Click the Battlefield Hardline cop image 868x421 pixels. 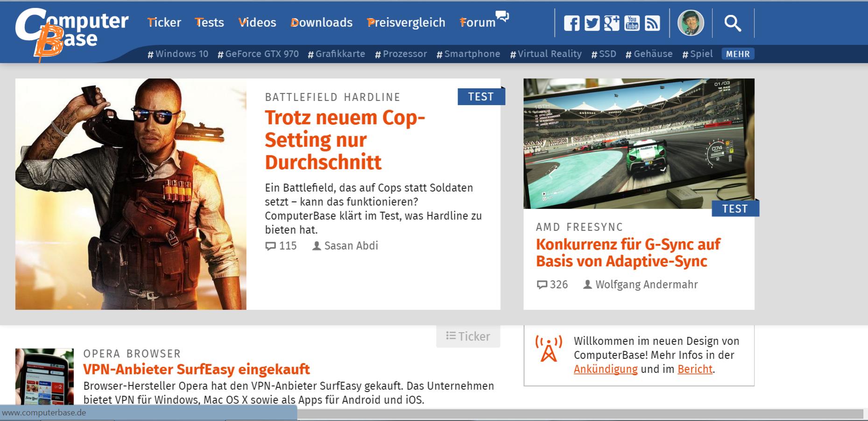131,194
